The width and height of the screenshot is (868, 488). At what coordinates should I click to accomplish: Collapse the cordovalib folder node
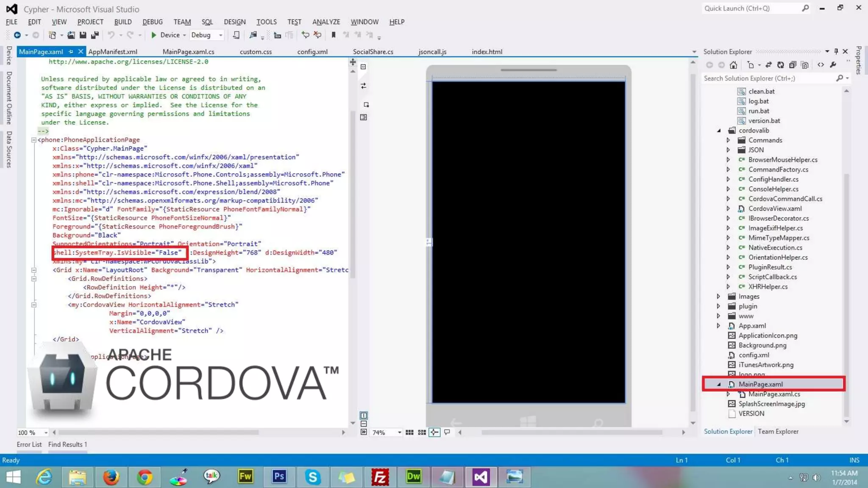click(x=719, y=130)
